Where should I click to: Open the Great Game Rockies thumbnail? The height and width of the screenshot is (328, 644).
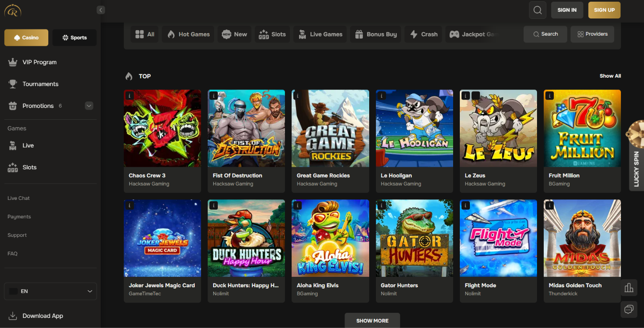(330, 129)
